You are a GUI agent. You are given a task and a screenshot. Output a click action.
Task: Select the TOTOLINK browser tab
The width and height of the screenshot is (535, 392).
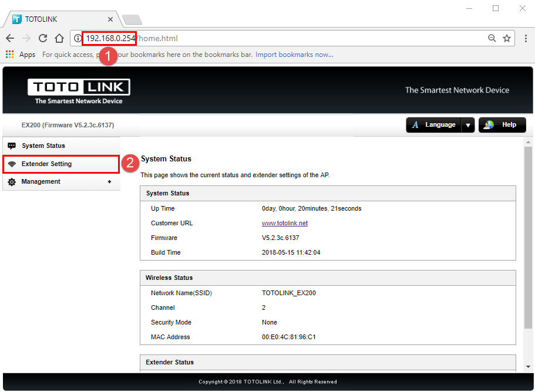click(63, 19)
